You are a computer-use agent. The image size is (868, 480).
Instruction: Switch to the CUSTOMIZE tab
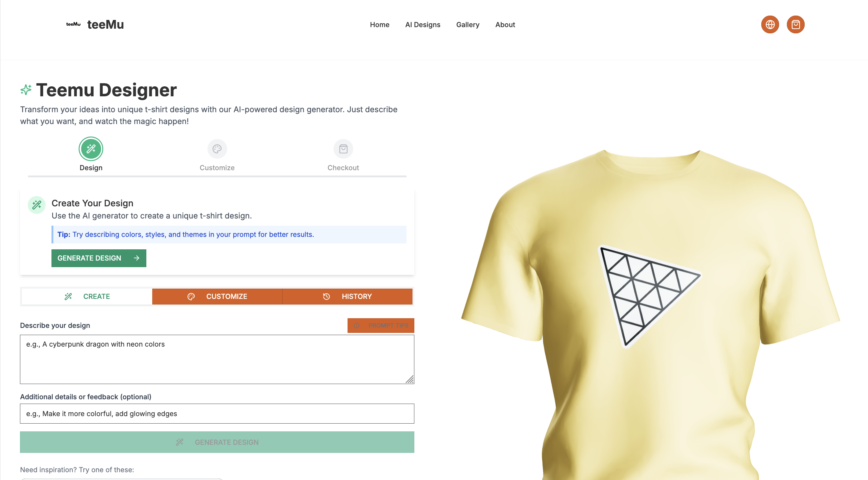point(217,296)
